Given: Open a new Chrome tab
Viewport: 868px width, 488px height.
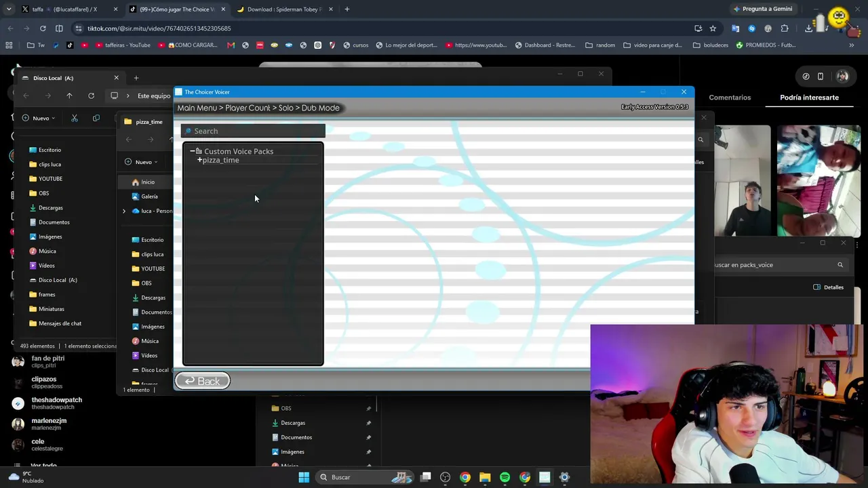Looking at the screenshot, I should point(347,9).
